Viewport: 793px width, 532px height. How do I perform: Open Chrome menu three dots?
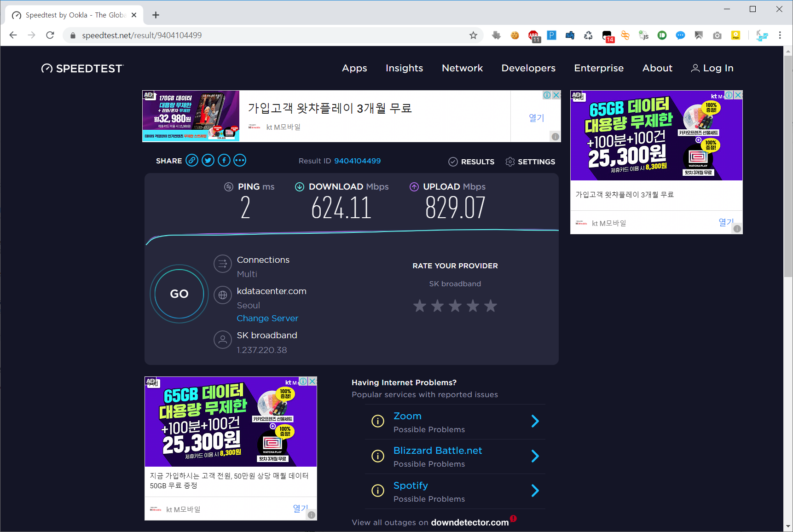point(780,35)
